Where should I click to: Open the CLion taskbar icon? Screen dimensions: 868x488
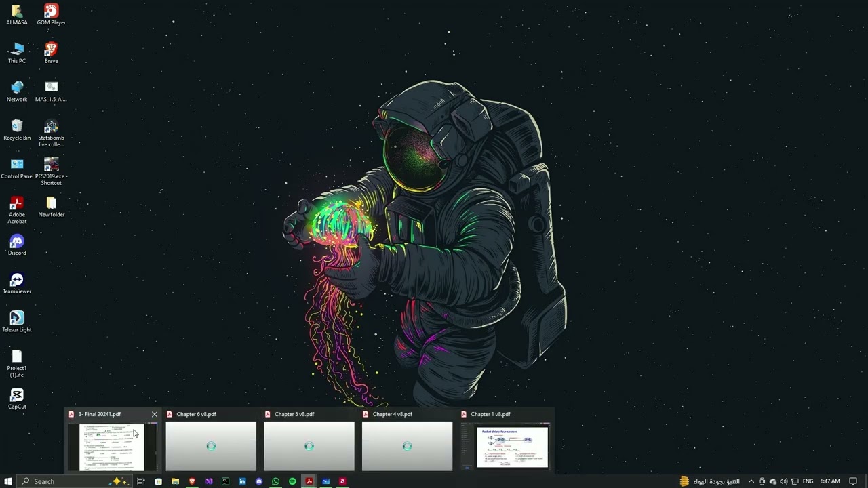tap(225, 481)
